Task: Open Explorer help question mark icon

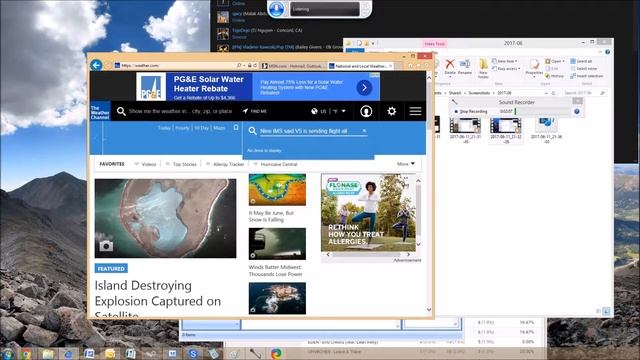Action: (607, 52)
